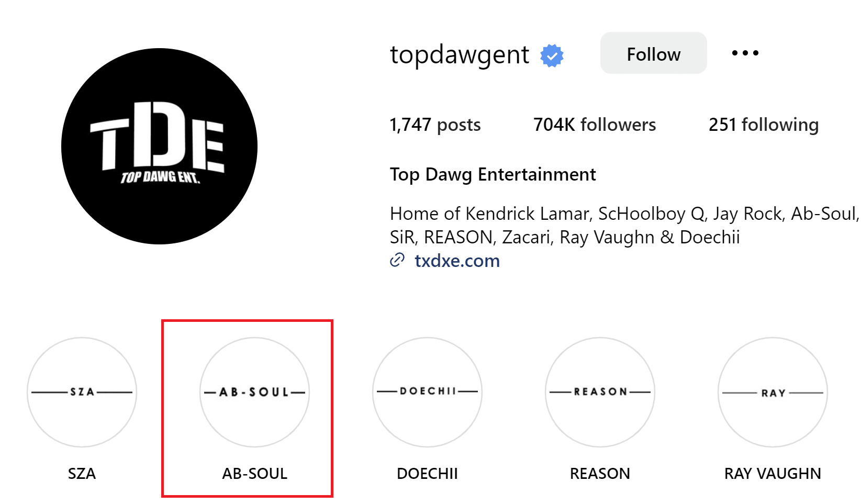View the 251 following list
This screenshot has width=861, height=504.
point(764,125)
